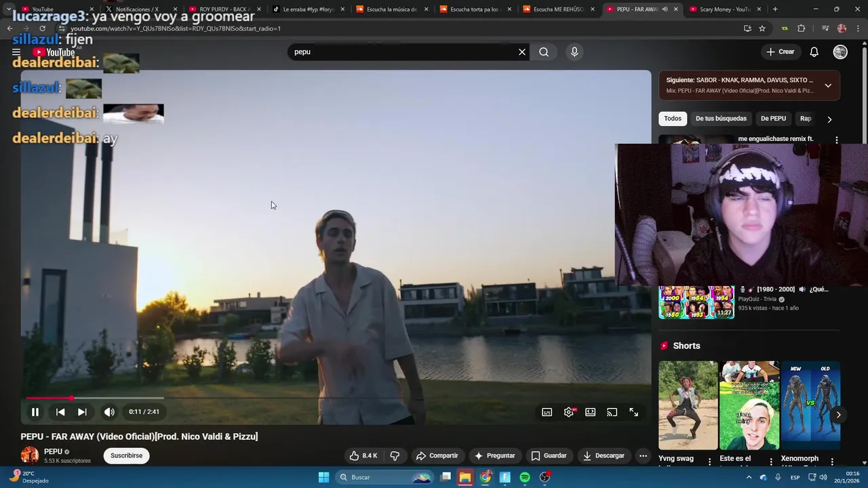
Task: Like the video with 8.4 K likes
Action: point(363,455)
